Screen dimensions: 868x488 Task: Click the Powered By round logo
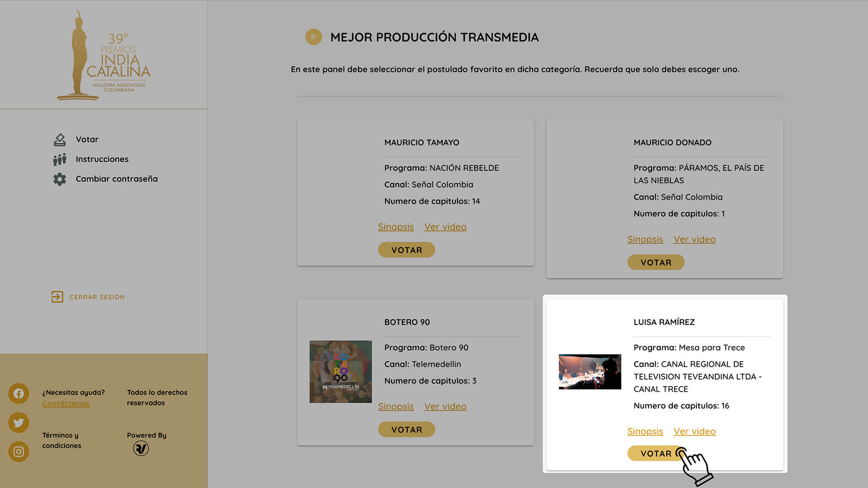coord(141,448)
